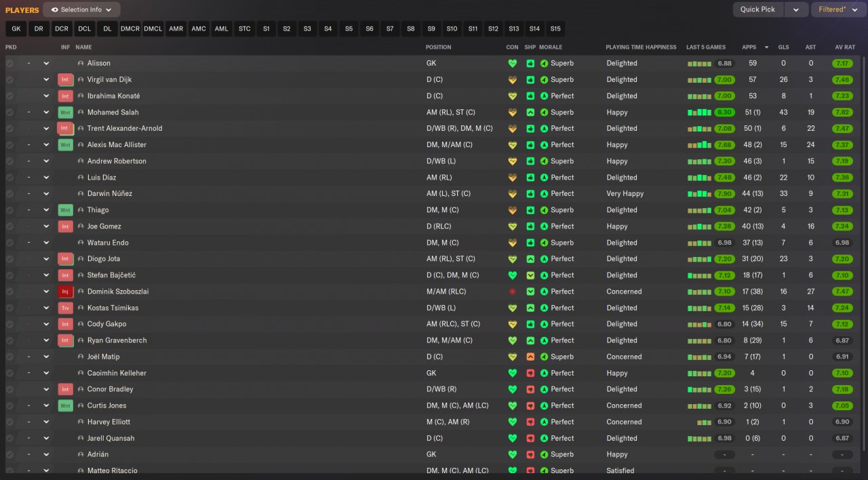Select the DMCL position slot
Viewport: 868px width, 480px height.
tap(153, 29)
